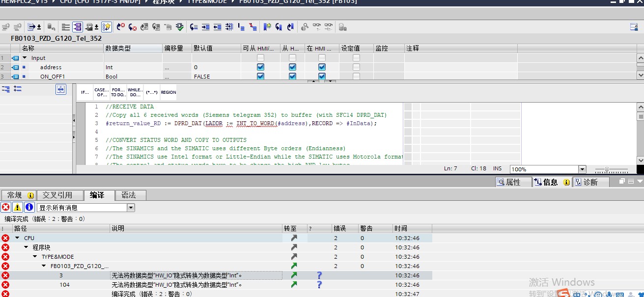Click the warnings filter icon in compile panel
The image size is (644, 297).
[x=17, y=208]
